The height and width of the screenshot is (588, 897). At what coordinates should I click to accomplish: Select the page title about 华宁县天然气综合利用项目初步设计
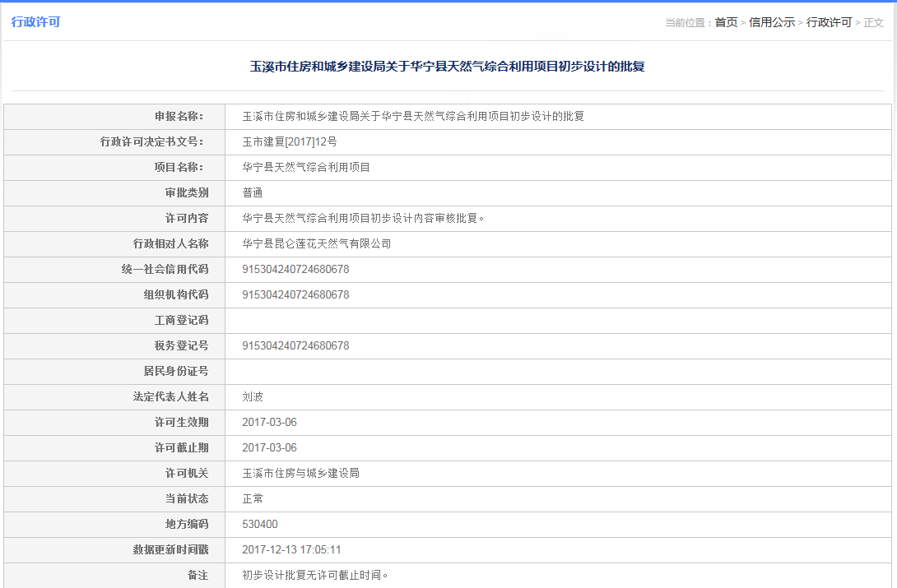[x=448, y=67]
